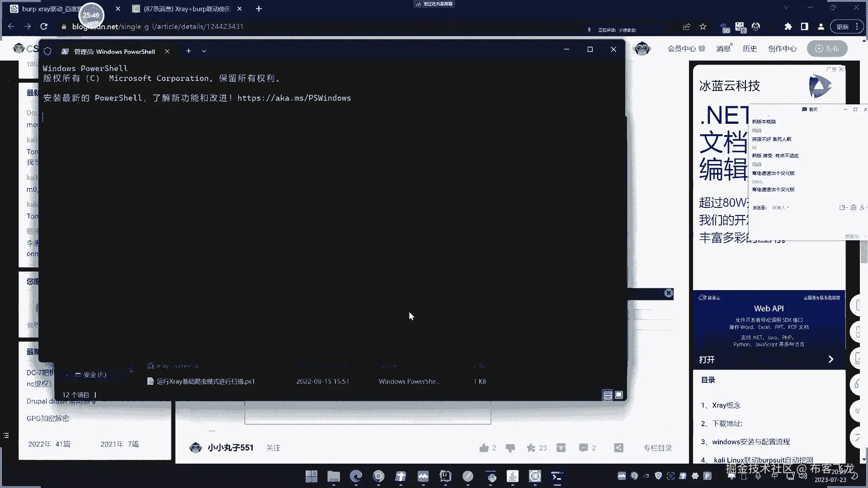
Task: Open Microsoft Edge from the taskbar
Action: (356, 476)
